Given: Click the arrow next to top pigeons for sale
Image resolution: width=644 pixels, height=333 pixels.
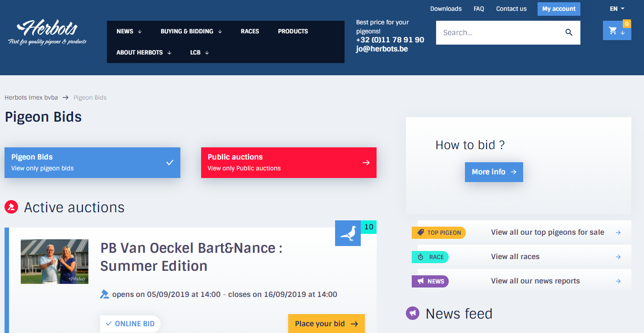Looking at the screenshot, I should (x=618, y=233).
